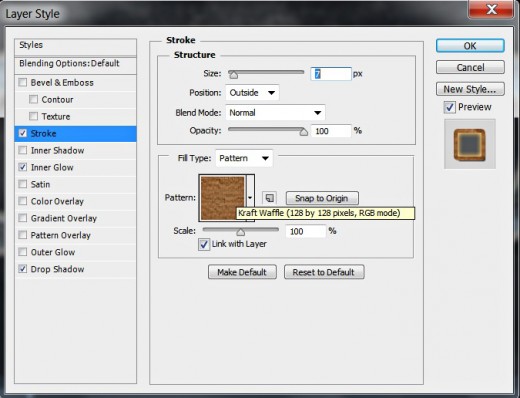Uncheck the Drop Shadow checkbox
Image resolution: width=520 pixels, height=398 pixels.
(23, 269)
